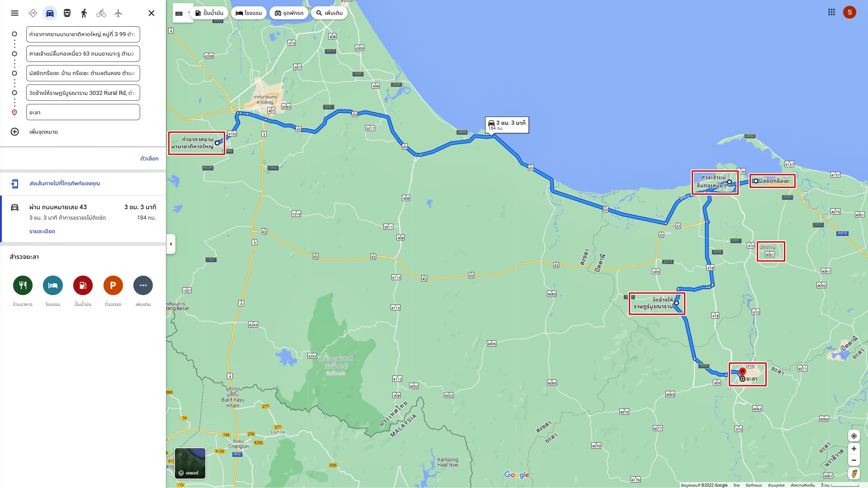This screenshot has width=868, height=488.
Task: Open Google apps grid
Action: coord(831,12)
